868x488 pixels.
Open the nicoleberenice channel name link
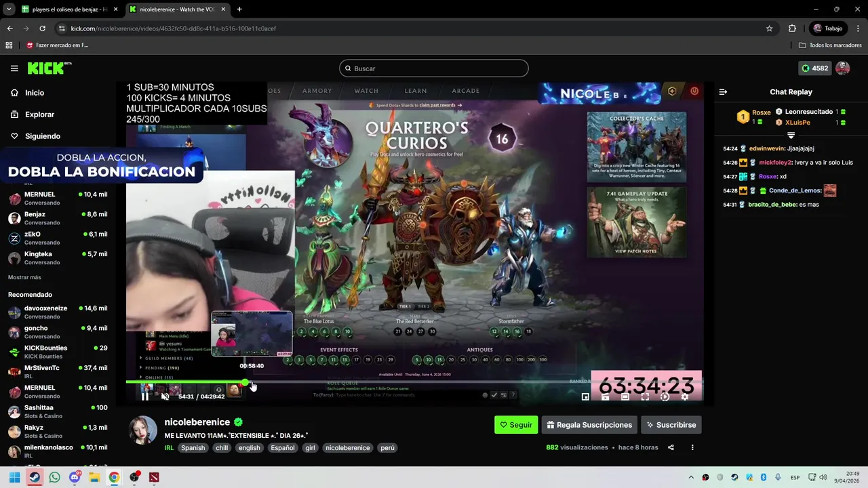click(x=197, y=422)
